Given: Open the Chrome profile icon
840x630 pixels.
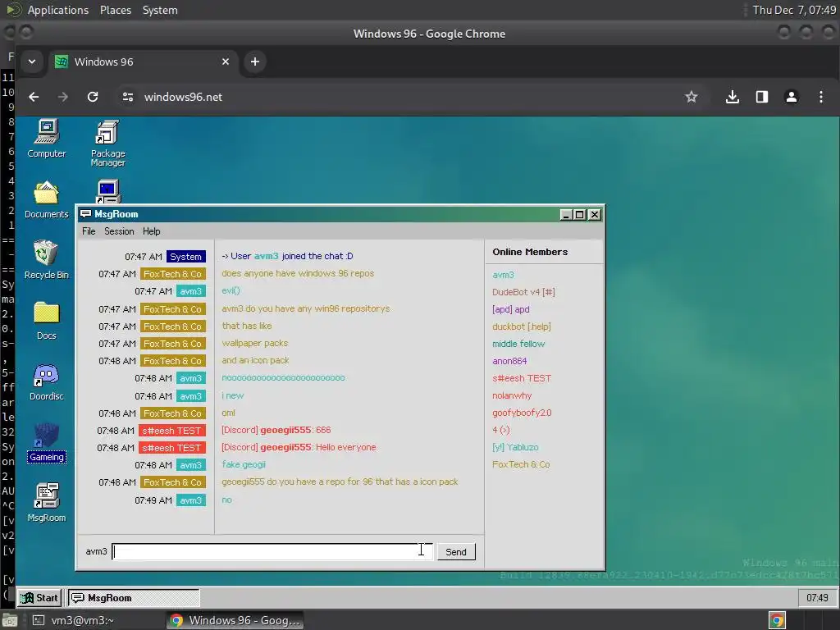Looking at the screenshot, I should point(792,97).
